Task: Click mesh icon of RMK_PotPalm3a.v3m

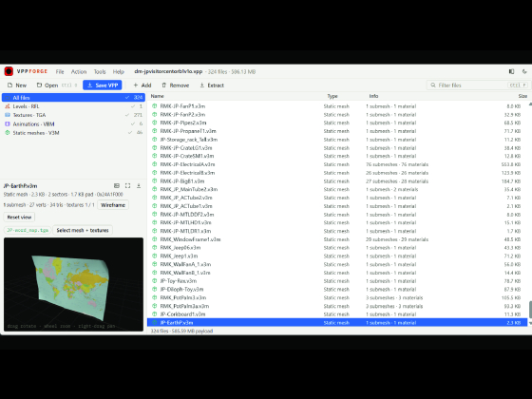Action: [155, 306]
